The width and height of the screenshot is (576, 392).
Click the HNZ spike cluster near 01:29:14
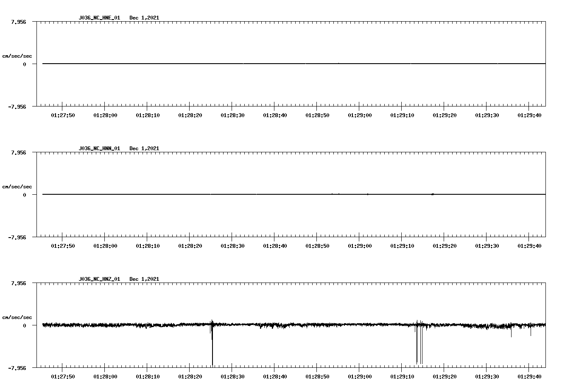(x=419, y=342)
